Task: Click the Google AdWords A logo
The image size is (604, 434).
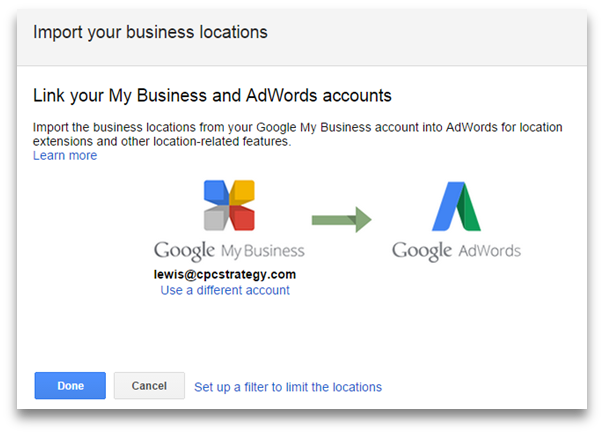Action: tap(456, 206)
